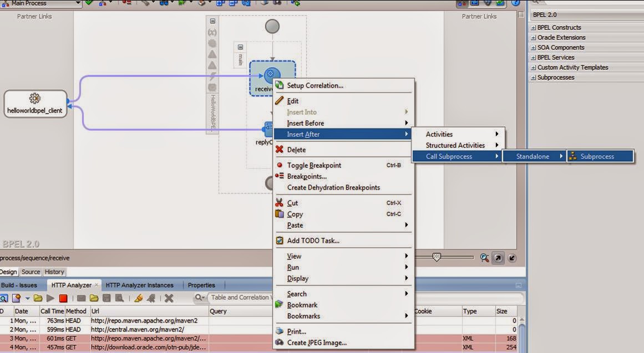The height and width of the screenshot is (353, 644).
Task: Switch to the HTTP Analyzer Instances tab
Action: point(139,284)
